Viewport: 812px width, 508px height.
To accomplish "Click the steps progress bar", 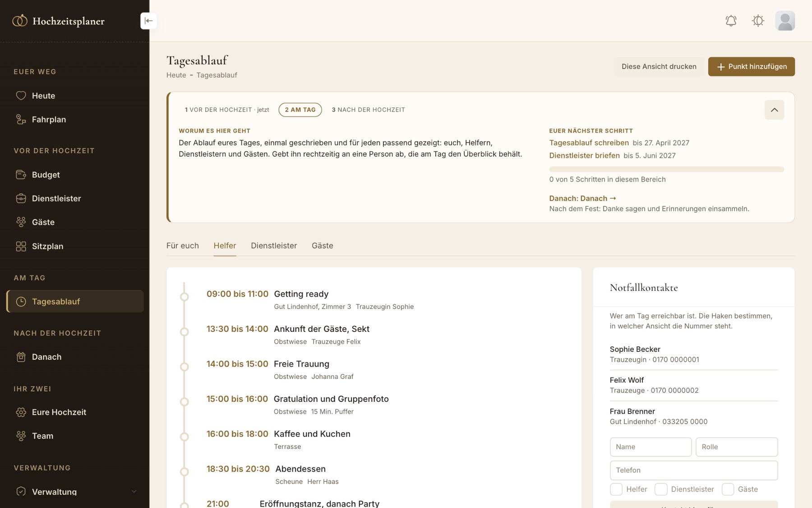I will (666, 169).
